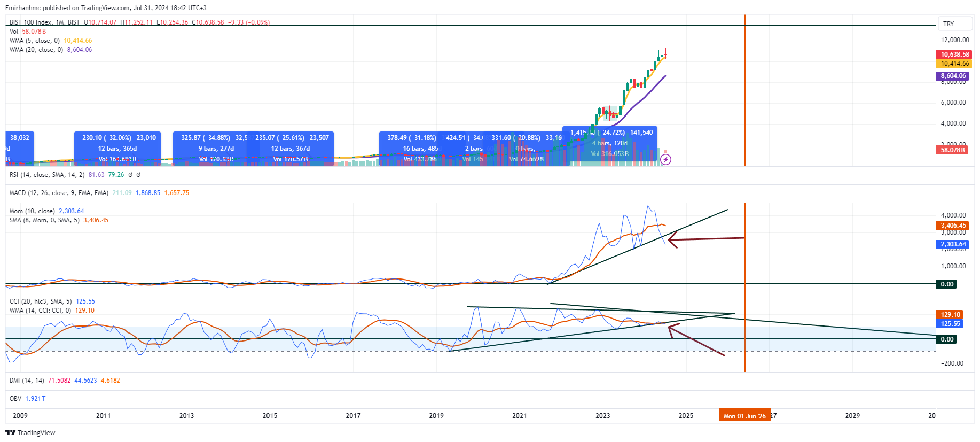Click the Vol 58.078B legend row
The height and width of the screenshot is (442, 980).
pyautogui.click(x=28, y=32)
